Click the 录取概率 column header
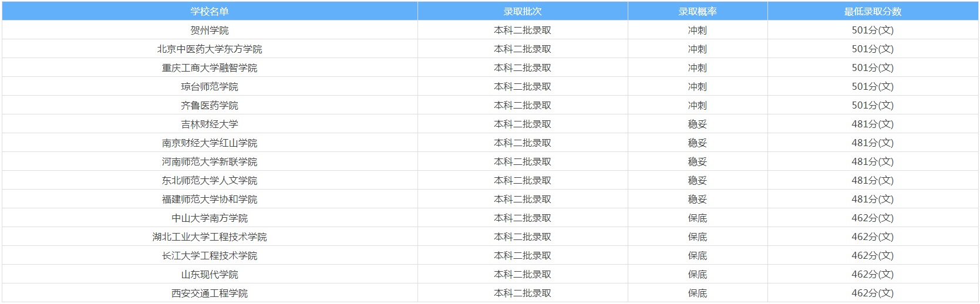The image size is (980, 304). pos(698,11)
